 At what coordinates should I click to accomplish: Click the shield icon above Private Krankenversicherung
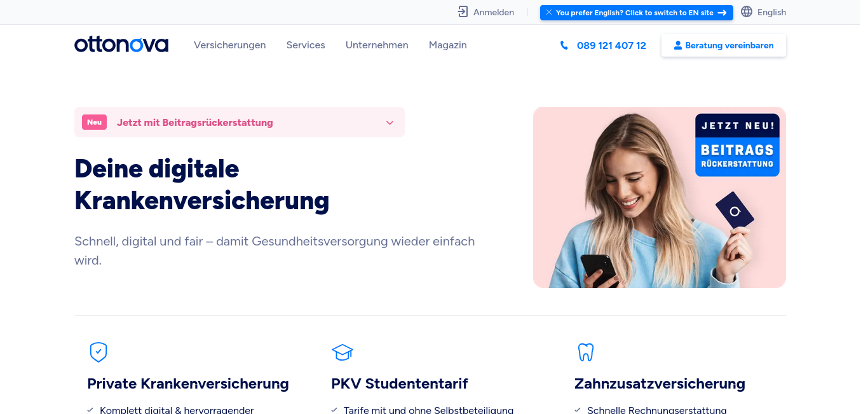[x=98, y=352]
